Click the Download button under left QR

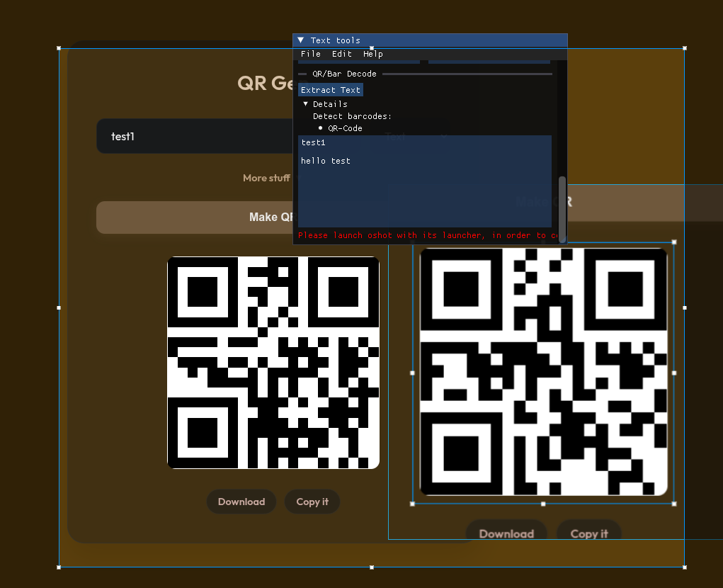click(x=241, y=502)
